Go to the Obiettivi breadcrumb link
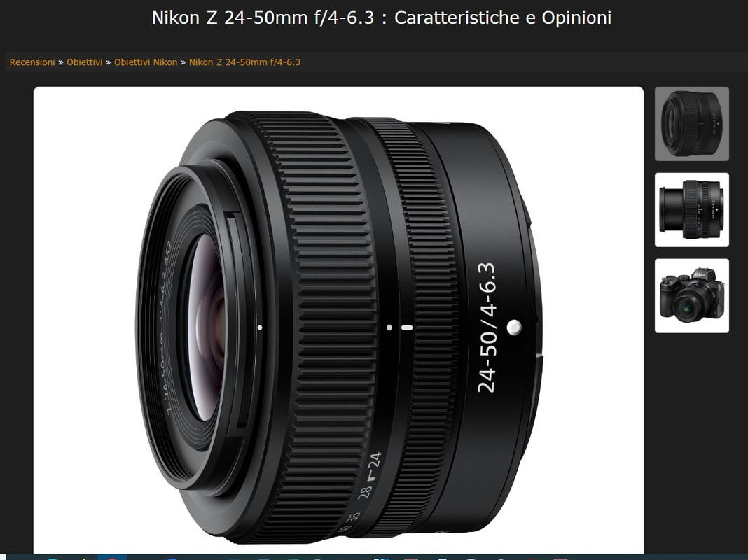 [x=85, y=62]
